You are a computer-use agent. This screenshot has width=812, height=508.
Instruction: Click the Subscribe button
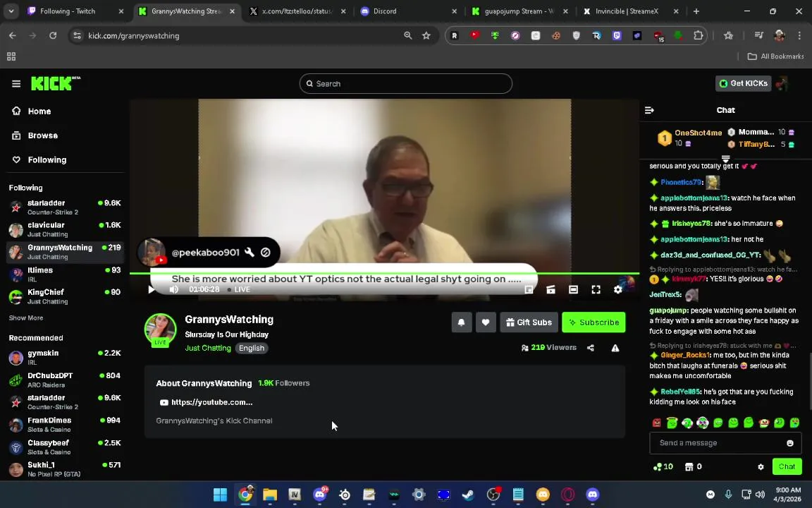coord(593,322)
